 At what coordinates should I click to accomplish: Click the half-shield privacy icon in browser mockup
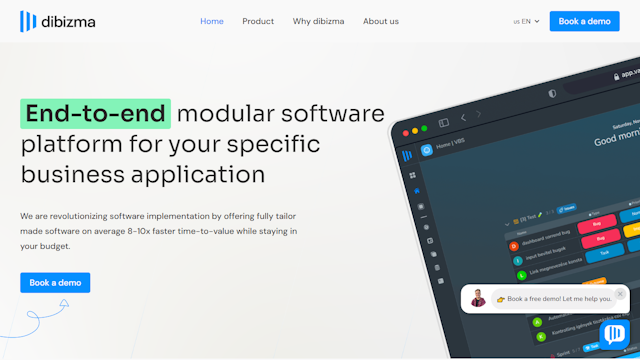(x=552, y=93)
